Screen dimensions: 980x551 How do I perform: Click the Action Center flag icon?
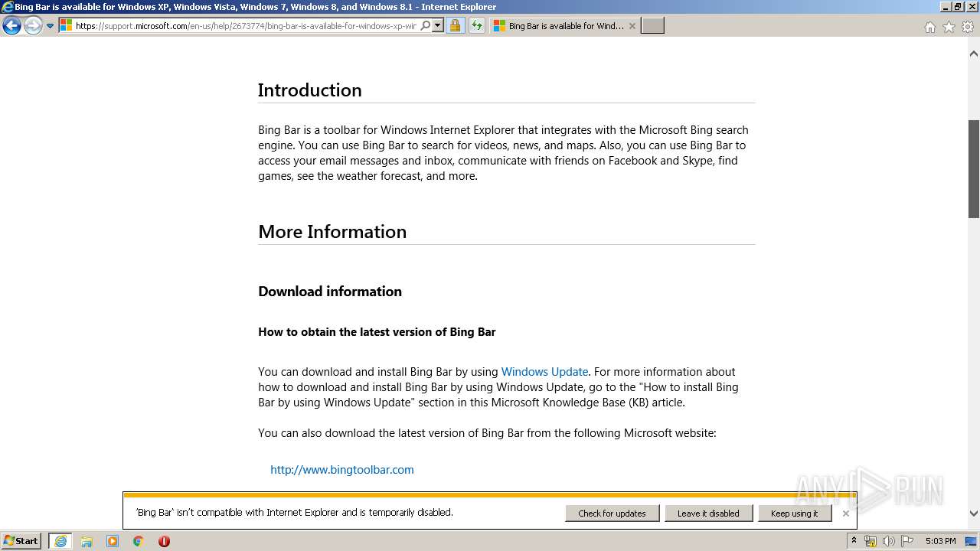click(907, 541)
